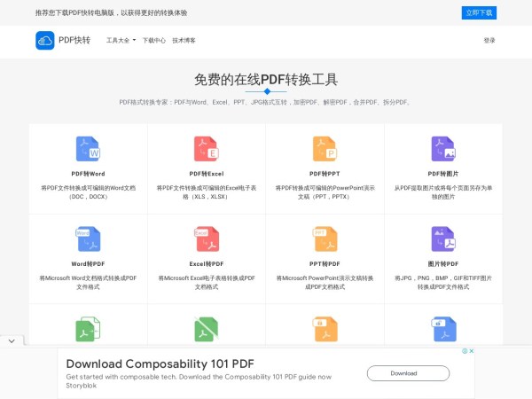Collapse the bottom ad with chevron
532x399 pixels.
(x=11, y=340)
